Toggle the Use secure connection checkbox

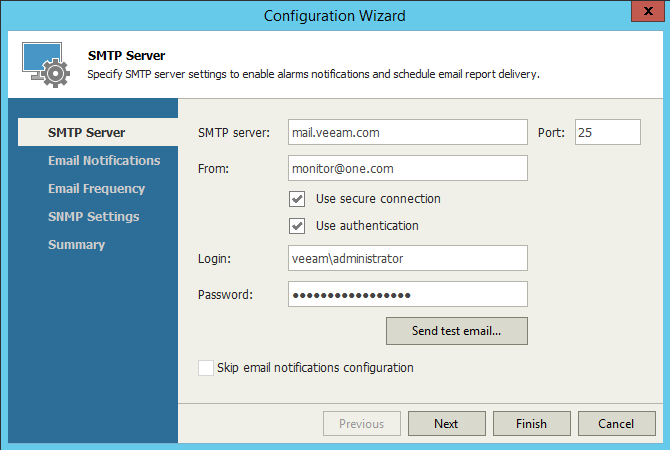tap(297, 198)
